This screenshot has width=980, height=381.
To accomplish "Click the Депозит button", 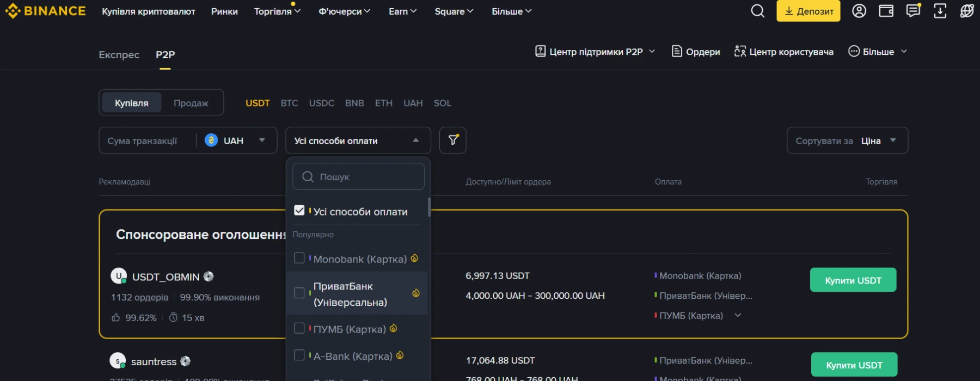I will (808, 11).
